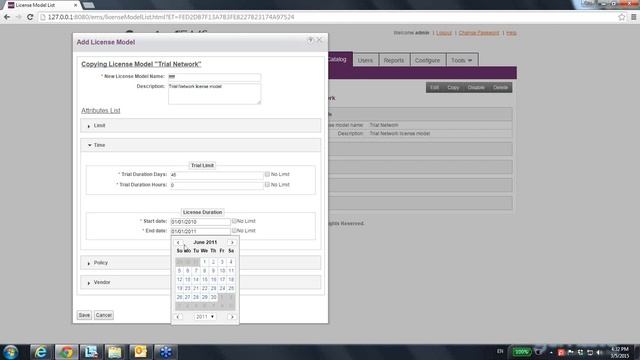Expand the Limit attributes section

200,125
